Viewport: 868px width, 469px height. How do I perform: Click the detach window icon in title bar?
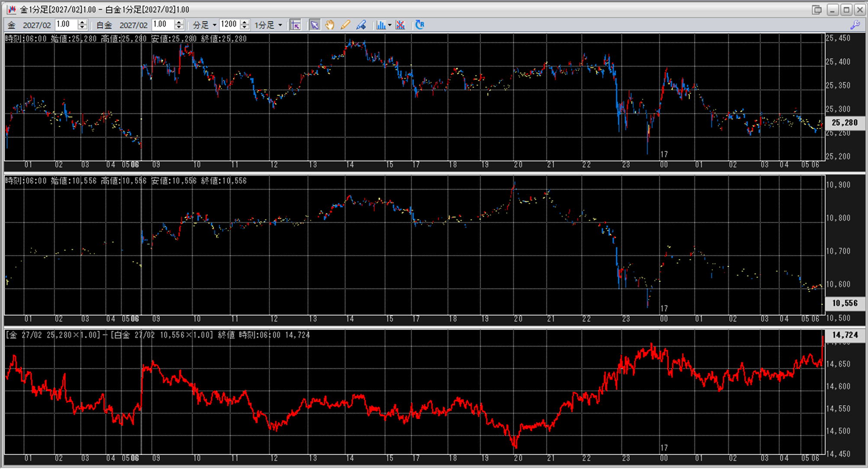coord(817,10)
